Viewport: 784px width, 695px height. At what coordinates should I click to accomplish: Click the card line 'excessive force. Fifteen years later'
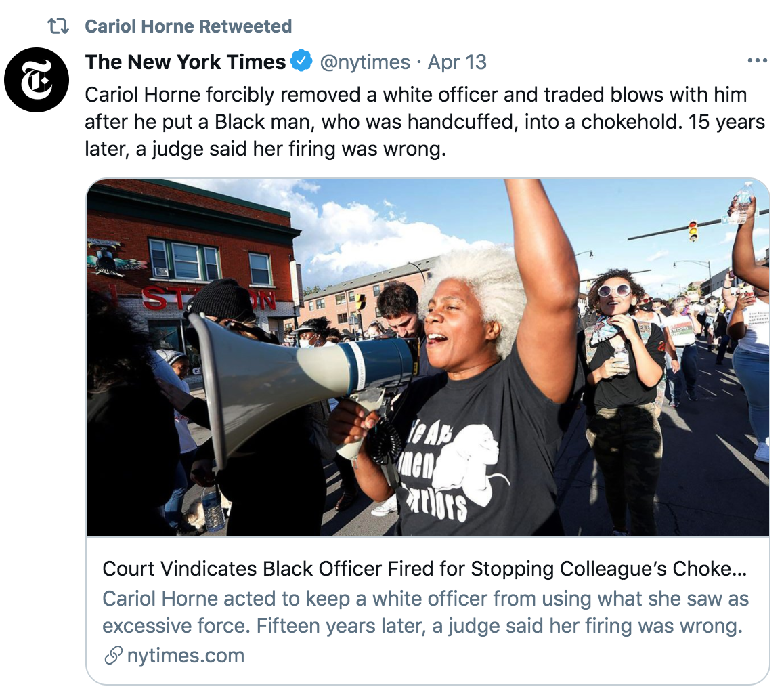[422, 626]
